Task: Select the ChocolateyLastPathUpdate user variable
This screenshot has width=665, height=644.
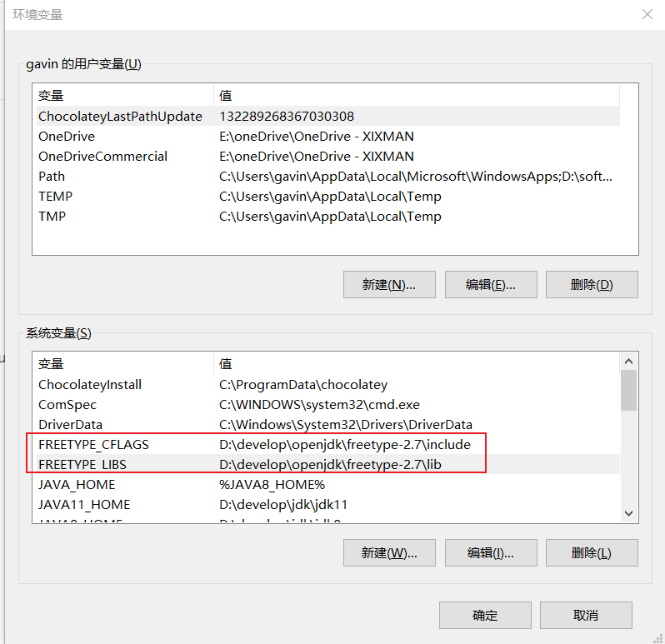Action: (x=120, y=117)
